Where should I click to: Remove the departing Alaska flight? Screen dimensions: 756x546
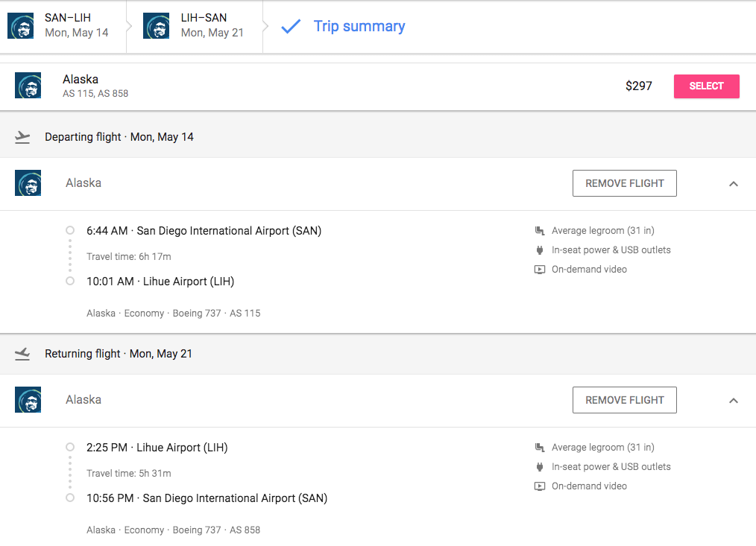click(624, 183)
